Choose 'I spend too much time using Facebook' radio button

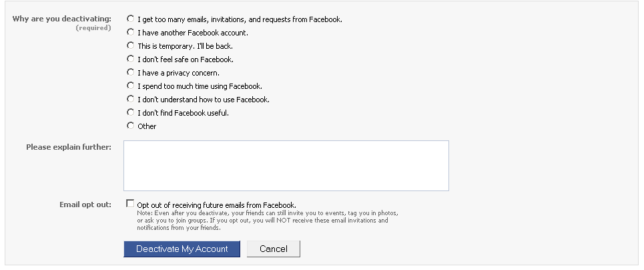(131, 86)
